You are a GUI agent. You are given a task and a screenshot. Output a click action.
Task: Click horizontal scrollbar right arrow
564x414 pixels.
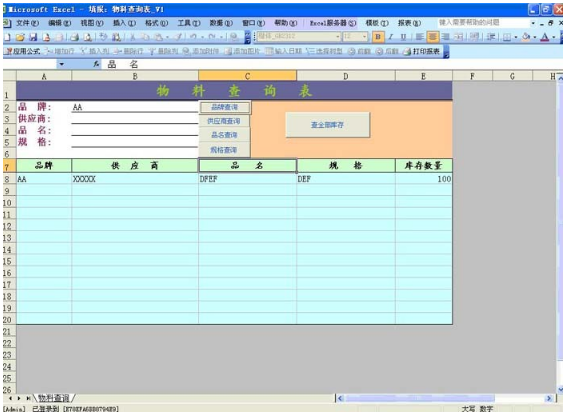(x=549, y=398)
